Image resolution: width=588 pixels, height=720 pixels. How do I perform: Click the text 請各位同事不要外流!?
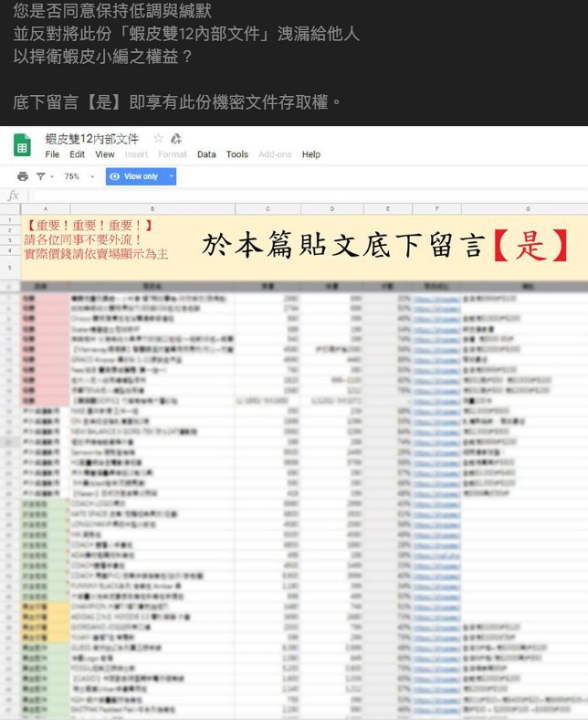coord(83,239)
